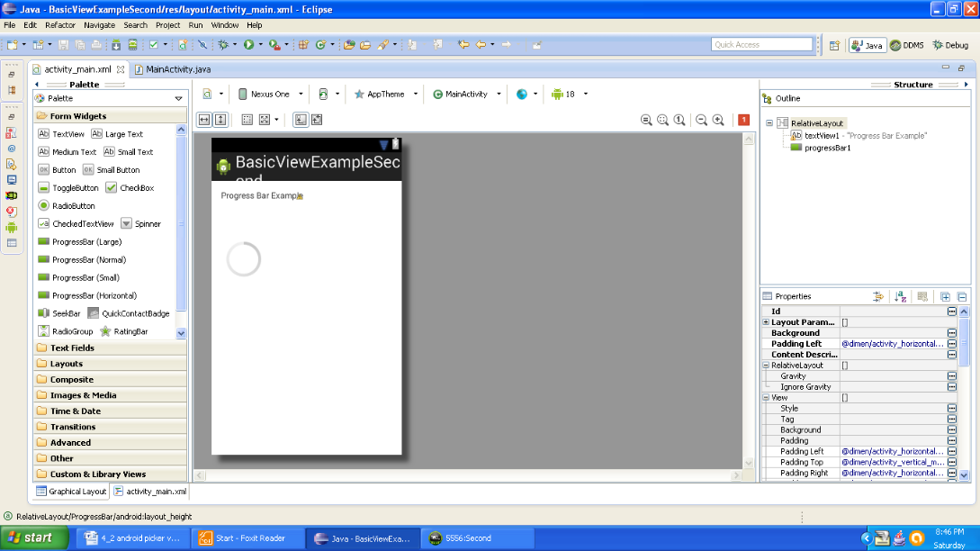Viewport: 980px width, 551px height.
Task: Open the Navigate menu
Action: click(x=99, y=25)
